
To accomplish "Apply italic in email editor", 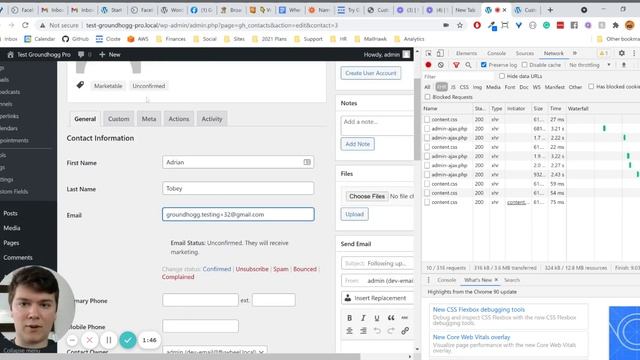I will (x=363, y=318).
